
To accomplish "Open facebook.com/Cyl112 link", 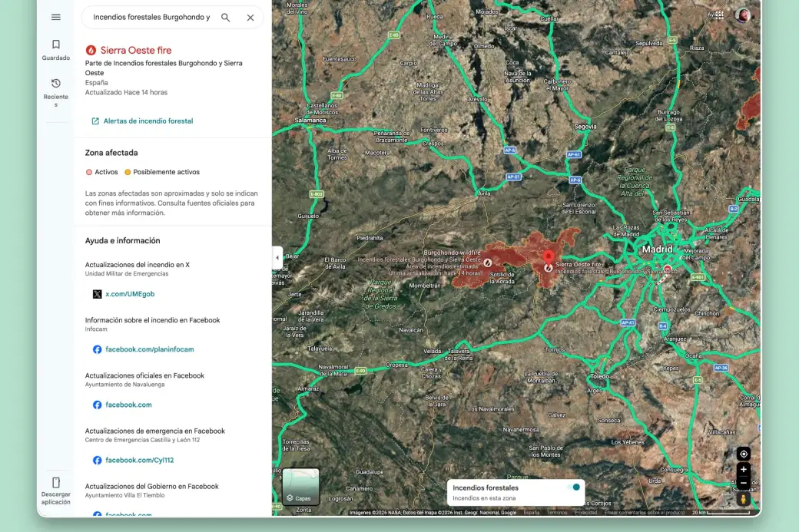I will pyautogui.click(x=140, y=460).
